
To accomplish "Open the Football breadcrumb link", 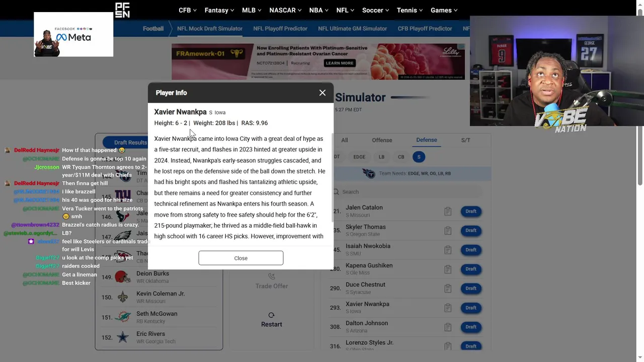I will 153,29.
